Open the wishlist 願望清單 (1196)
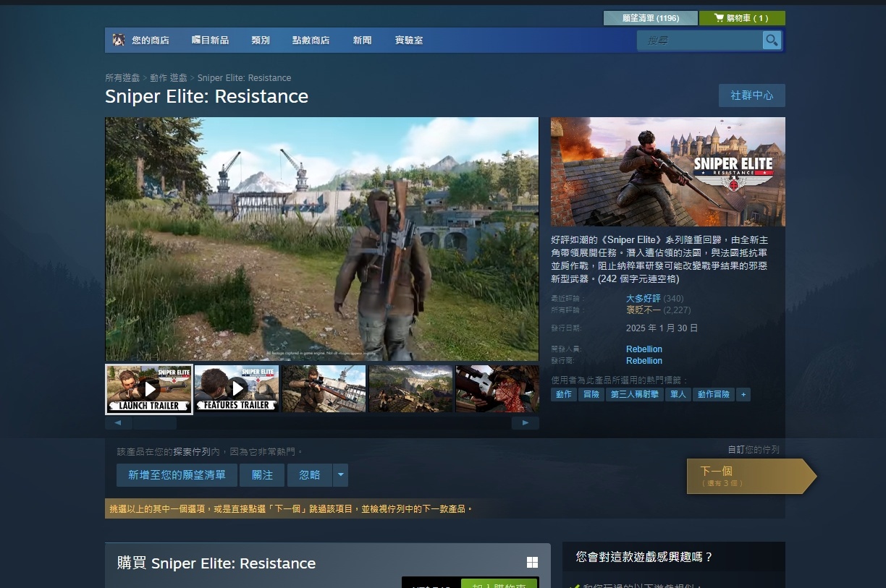This screenshot has width=886, height=588. 651,18
